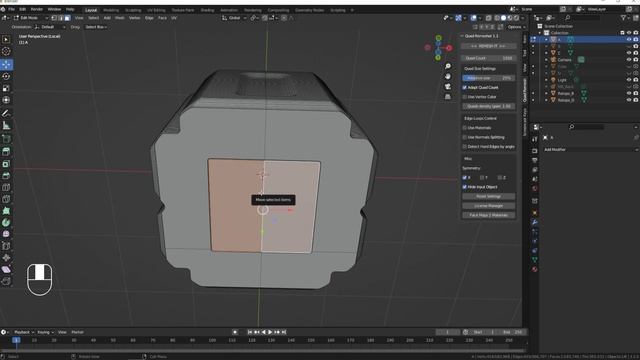Select the Scale tool
640x360 pixels.
click(6, 88)
